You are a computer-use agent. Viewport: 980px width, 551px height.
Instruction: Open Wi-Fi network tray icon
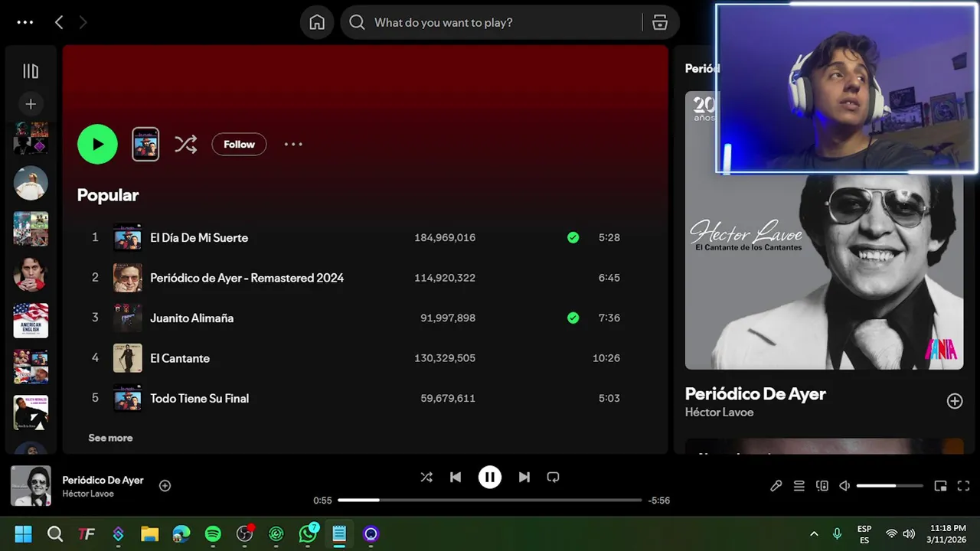click(891, 534)
